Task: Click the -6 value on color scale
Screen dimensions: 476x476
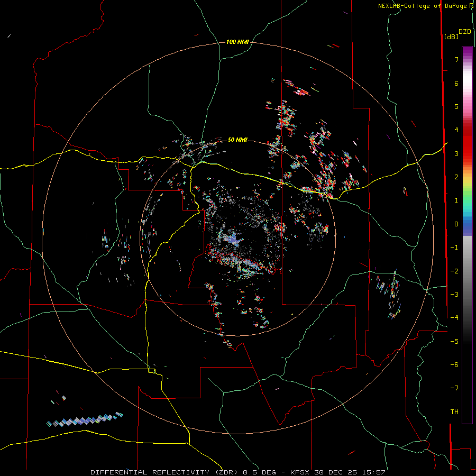Action: (454, 364)
